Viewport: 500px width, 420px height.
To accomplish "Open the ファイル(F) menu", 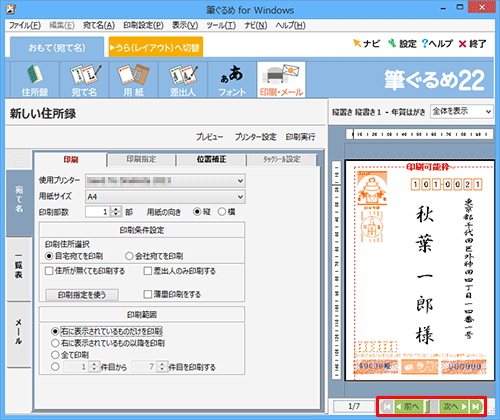I will (x=25, y=25).
